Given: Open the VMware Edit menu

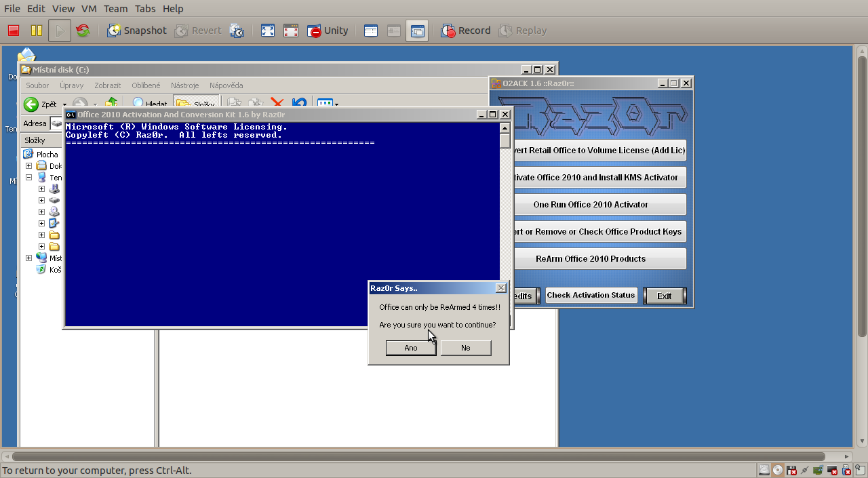Looking at the screenshot, I should 36,9.
